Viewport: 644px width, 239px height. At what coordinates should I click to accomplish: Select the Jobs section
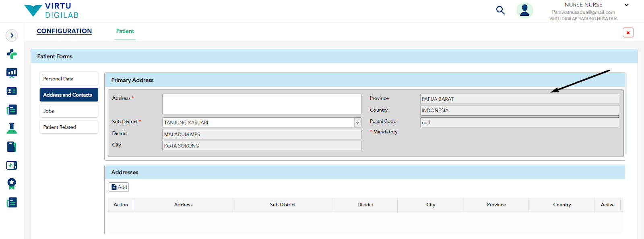point(69,111)
